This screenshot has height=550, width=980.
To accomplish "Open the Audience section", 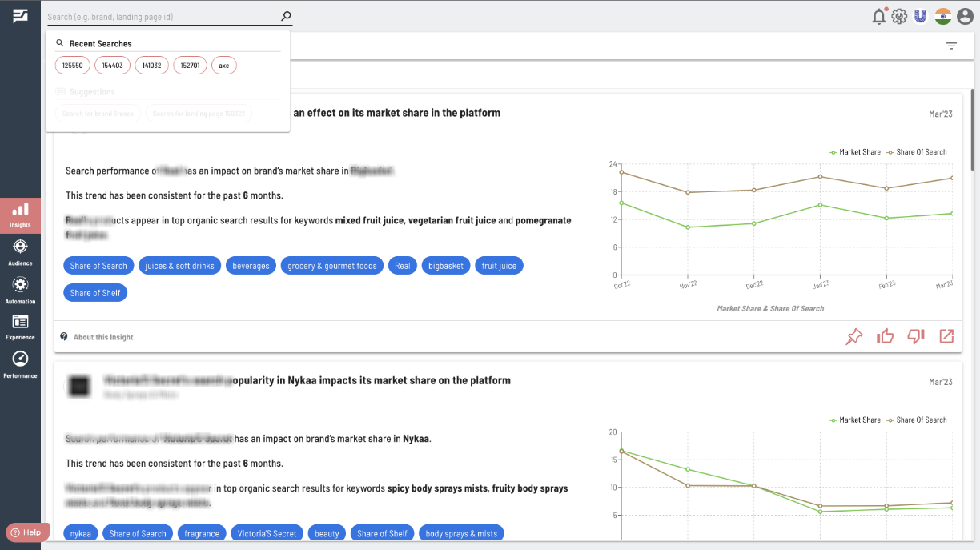I will 20,252.
